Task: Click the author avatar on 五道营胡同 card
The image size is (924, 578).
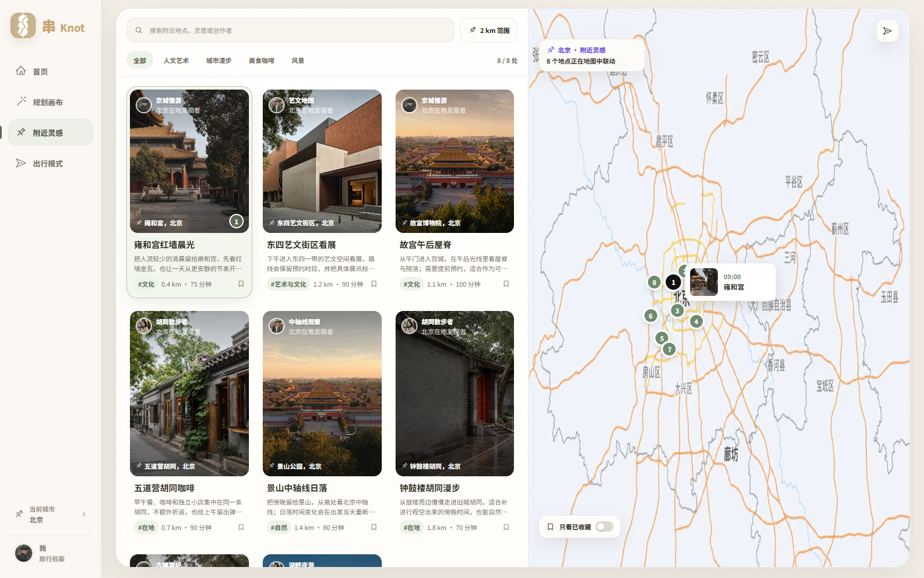Action: pyautogui.click(x=144, y=326)
